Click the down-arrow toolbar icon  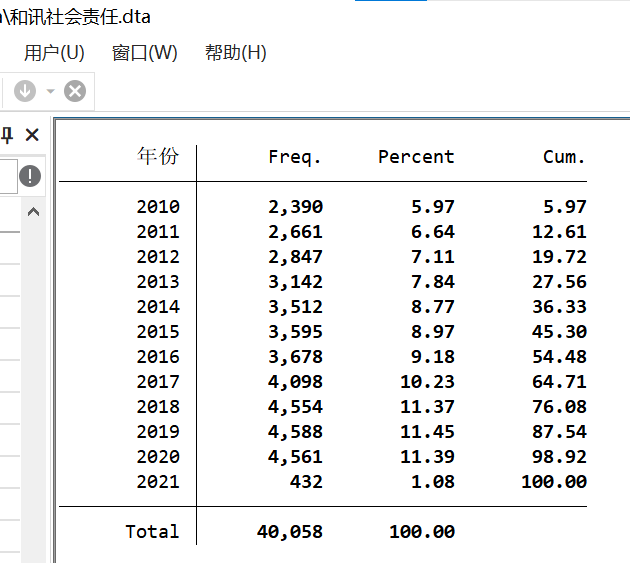(x=25, y=91)
